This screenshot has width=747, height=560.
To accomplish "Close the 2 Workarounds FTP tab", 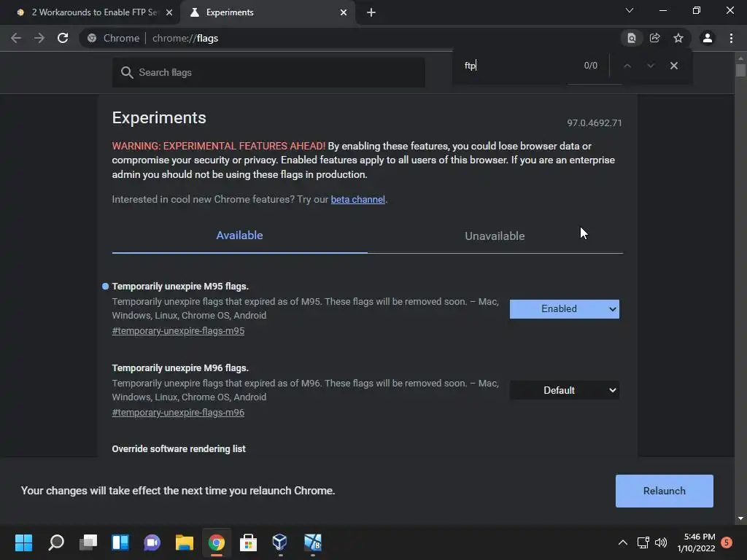I will 169,12.
